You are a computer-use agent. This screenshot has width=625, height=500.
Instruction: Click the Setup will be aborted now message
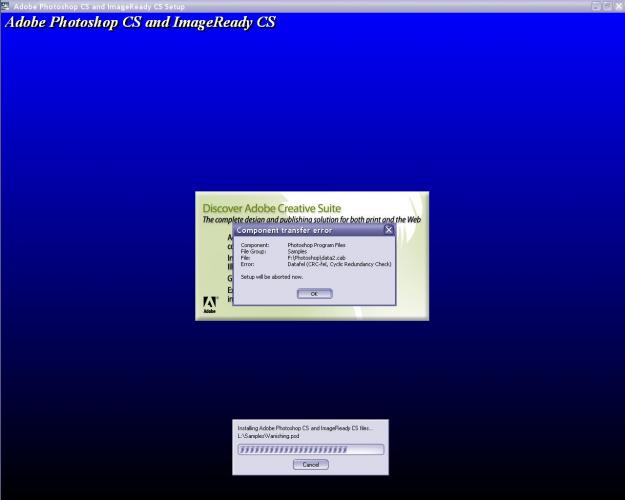(x=271, y=276)
